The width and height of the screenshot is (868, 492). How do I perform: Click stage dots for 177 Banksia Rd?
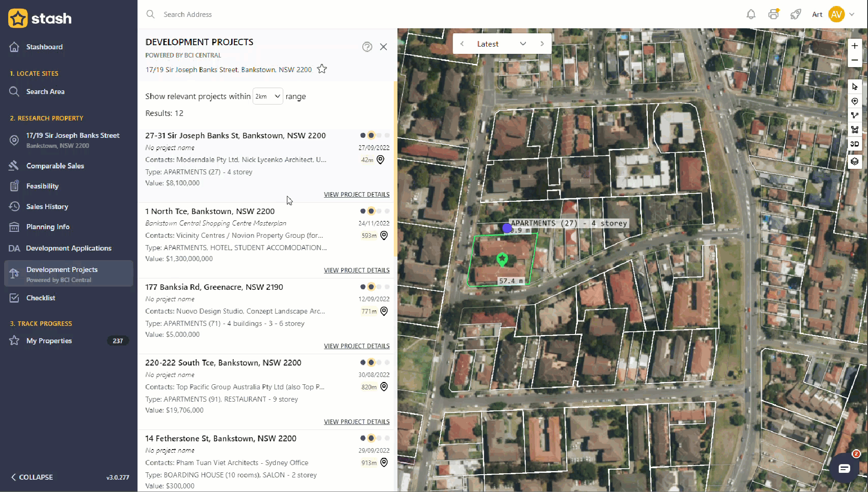(375, 287)
